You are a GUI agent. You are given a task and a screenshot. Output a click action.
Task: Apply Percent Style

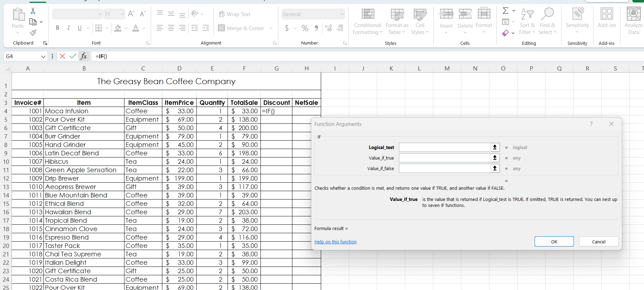pyautogui.click(x=305, y=28)
